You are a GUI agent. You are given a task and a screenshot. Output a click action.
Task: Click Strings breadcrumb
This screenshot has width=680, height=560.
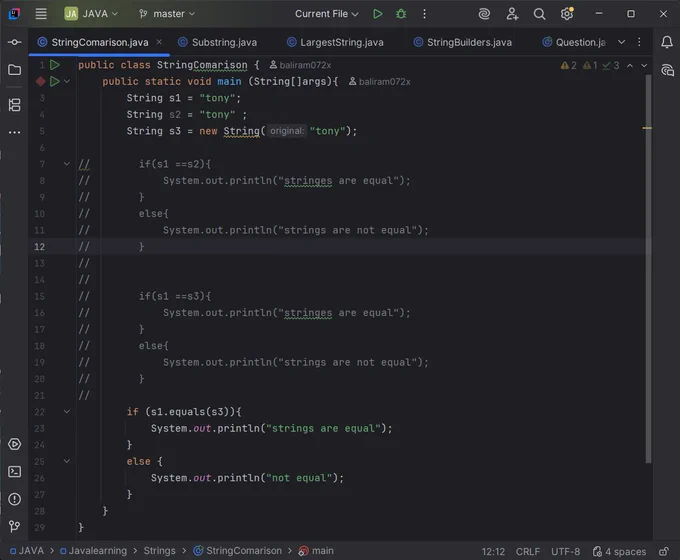(x=160, y=551)
